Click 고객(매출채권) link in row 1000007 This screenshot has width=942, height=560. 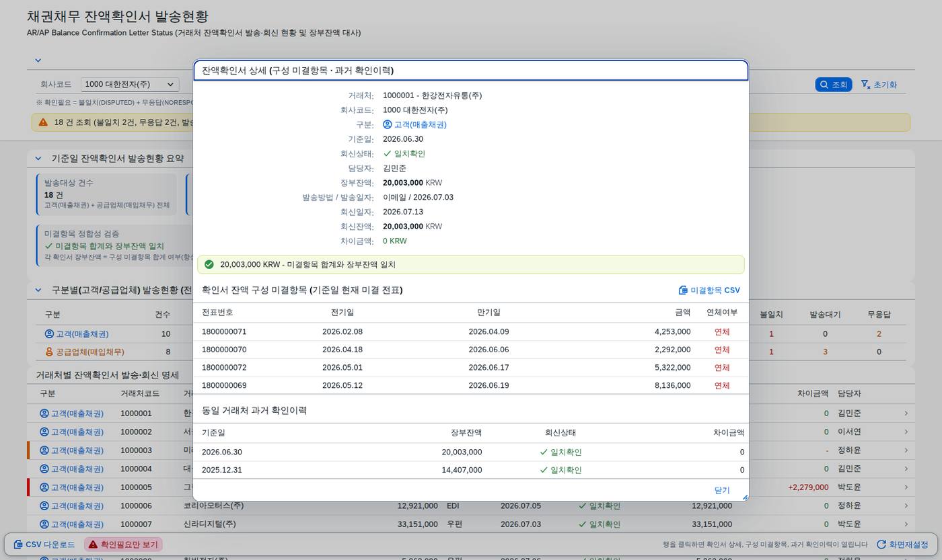point(71,524)
